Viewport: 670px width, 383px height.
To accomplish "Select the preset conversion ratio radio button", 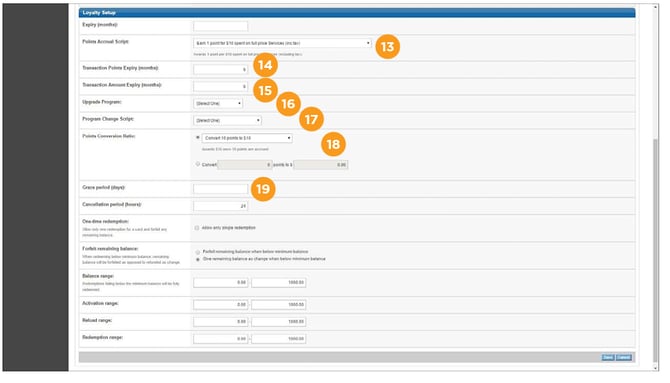I will [x=197, y=138].
